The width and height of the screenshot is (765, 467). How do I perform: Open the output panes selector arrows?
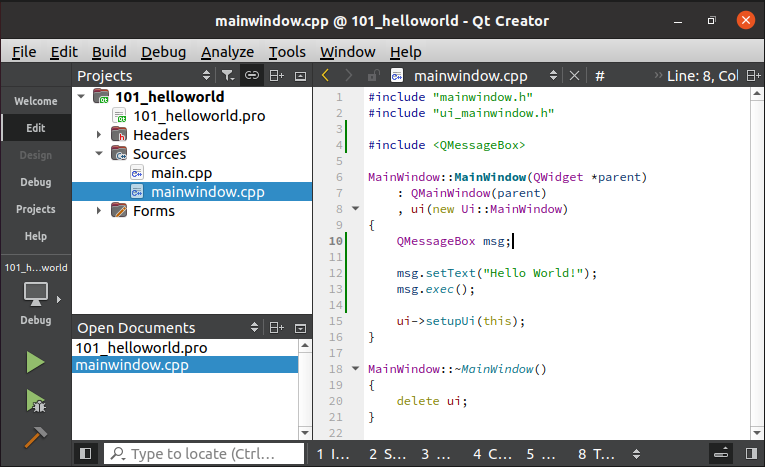point(636,454)
